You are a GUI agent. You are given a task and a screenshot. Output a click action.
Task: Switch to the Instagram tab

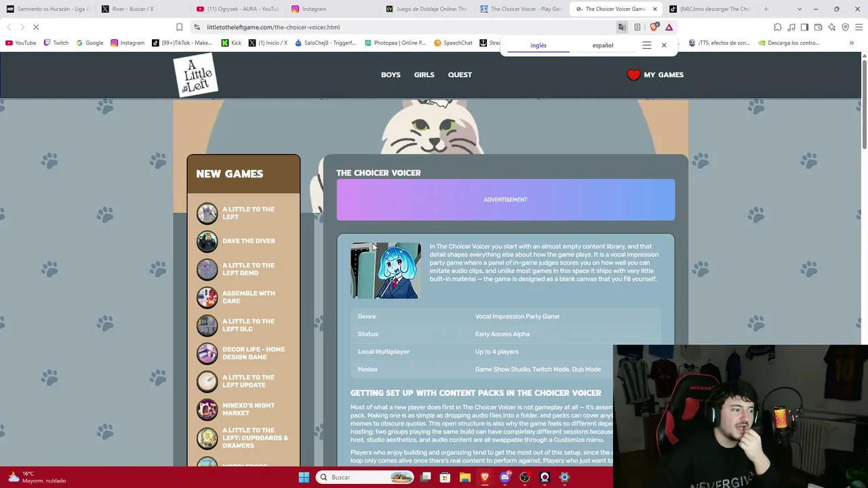(332, 9)
